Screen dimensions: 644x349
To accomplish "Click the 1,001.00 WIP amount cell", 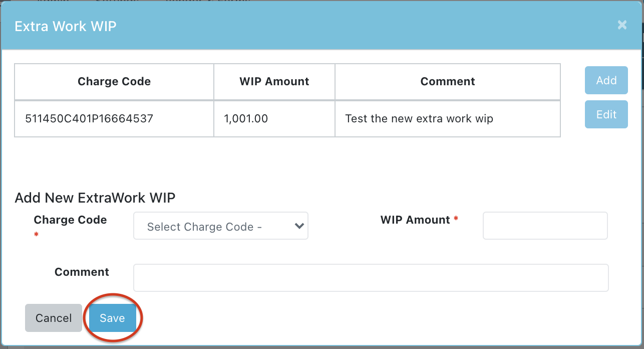I will click(x=246, y=119).
